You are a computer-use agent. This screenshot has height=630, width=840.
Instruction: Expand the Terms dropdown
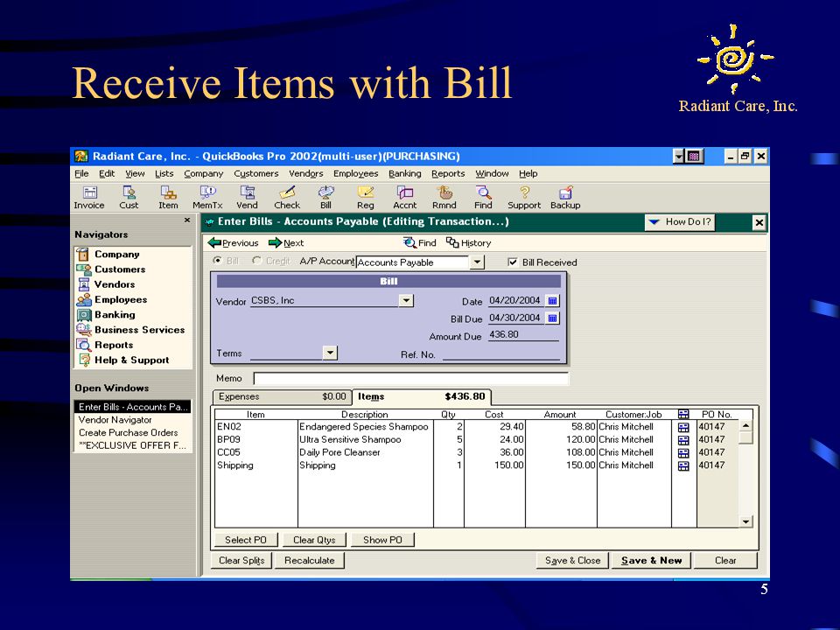(330, 353)
